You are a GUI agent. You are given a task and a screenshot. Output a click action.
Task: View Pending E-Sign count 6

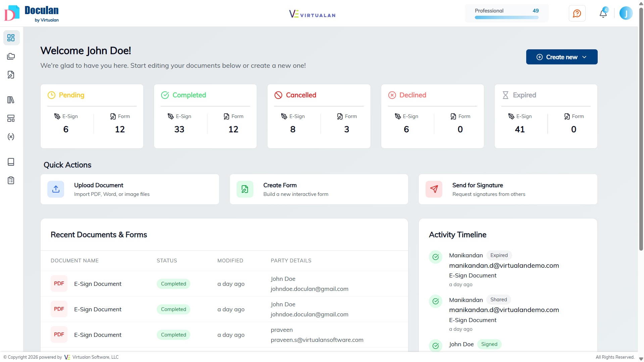coord(66,129)
